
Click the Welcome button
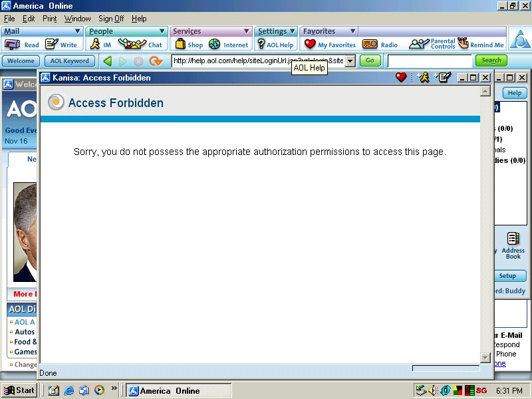pyautogui.click(x=21, y=61)
